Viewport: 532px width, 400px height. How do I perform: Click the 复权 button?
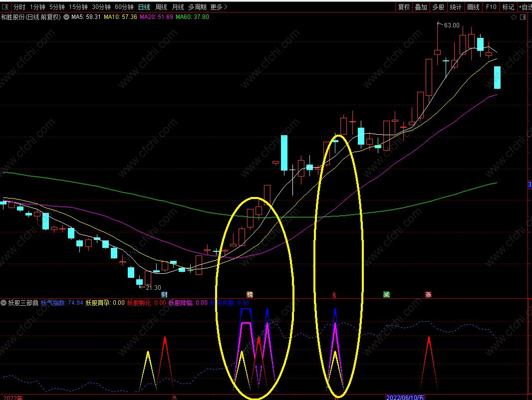(404, 7)
